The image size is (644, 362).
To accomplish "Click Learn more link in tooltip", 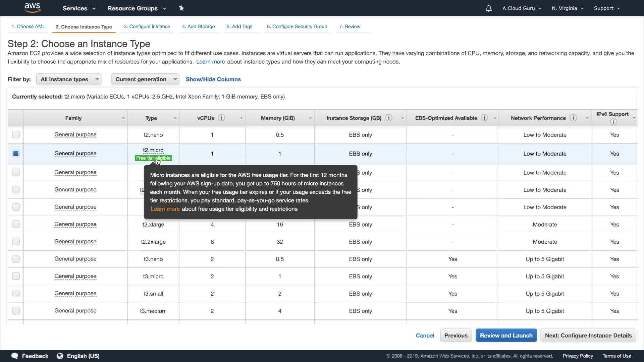I will coord(165,209).
